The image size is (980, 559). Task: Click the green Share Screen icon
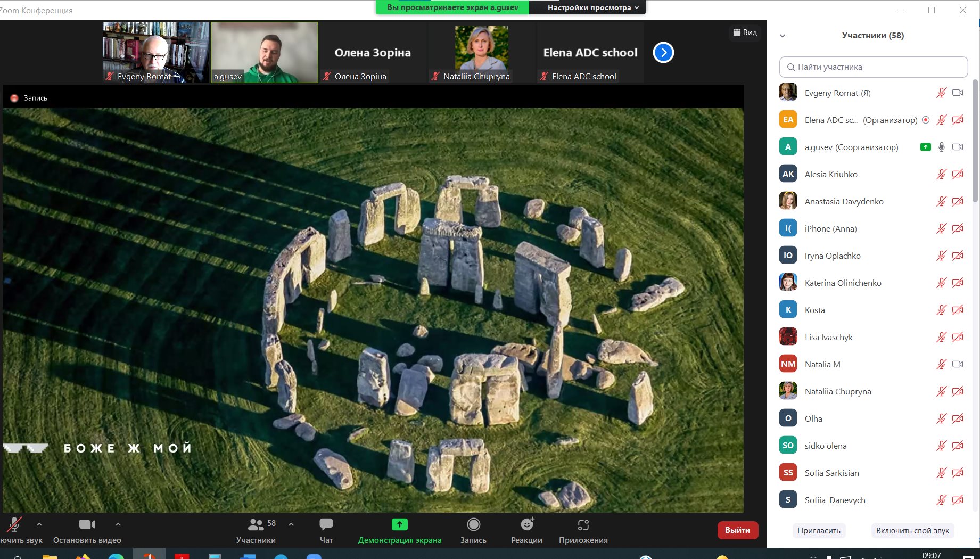(x=399, y=525)
